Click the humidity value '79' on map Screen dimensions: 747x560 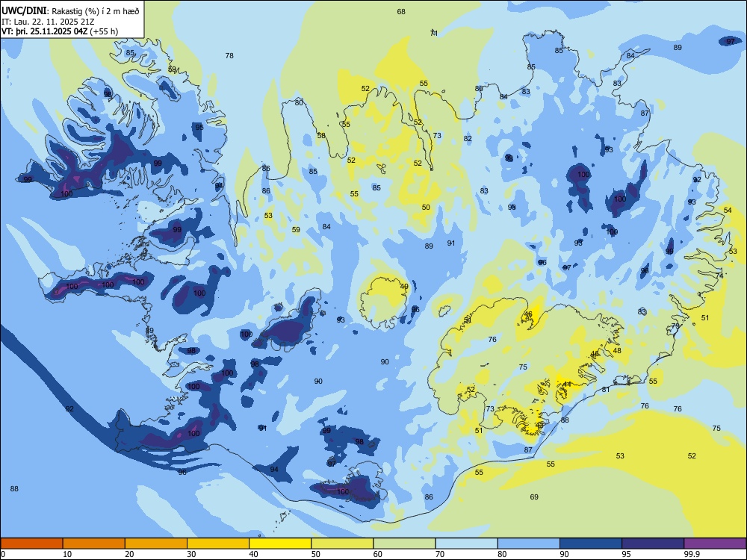tap(675, 326)
